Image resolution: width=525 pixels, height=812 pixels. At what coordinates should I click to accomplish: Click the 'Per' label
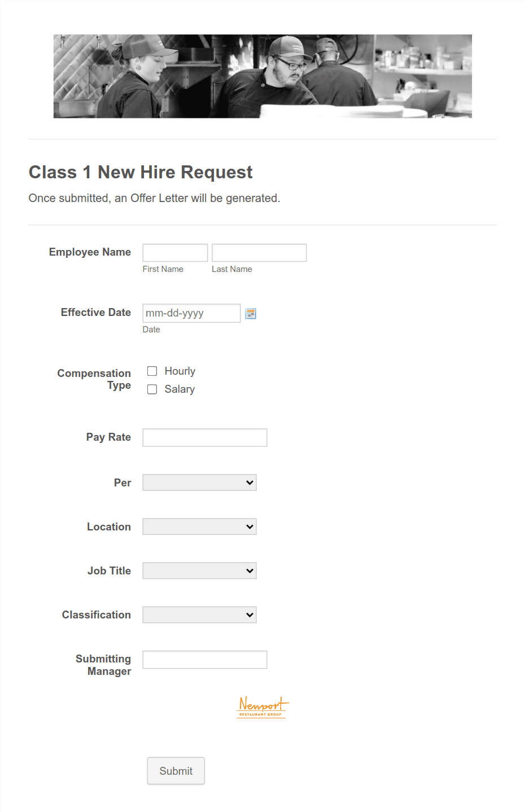(x=123, y=483)
